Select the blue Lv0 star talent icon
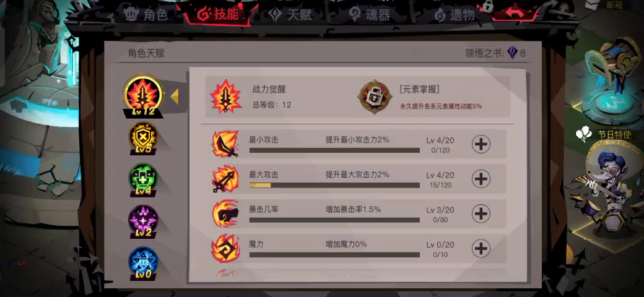The image size is (644, 297). [143, 263]
